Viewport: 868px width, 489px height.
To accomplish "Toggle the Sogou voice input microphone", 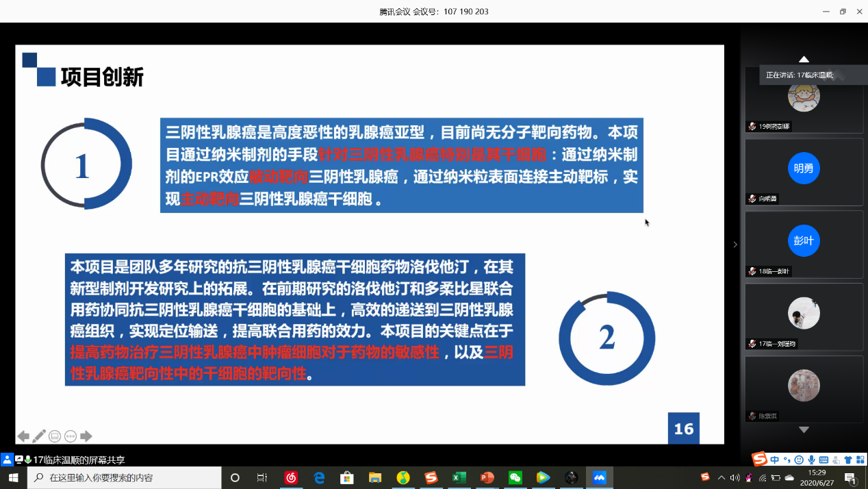I will tap(811, 460).
